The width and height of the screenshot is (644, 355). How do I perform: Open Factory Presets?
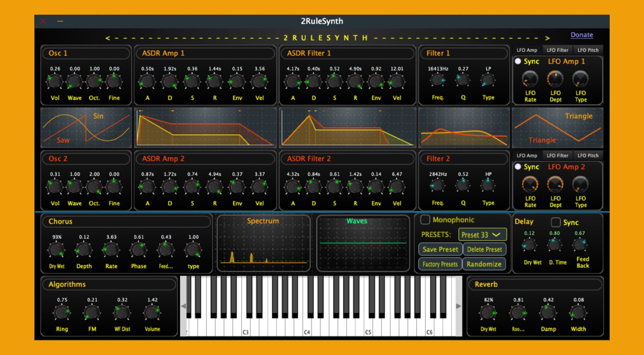[440, 264]
